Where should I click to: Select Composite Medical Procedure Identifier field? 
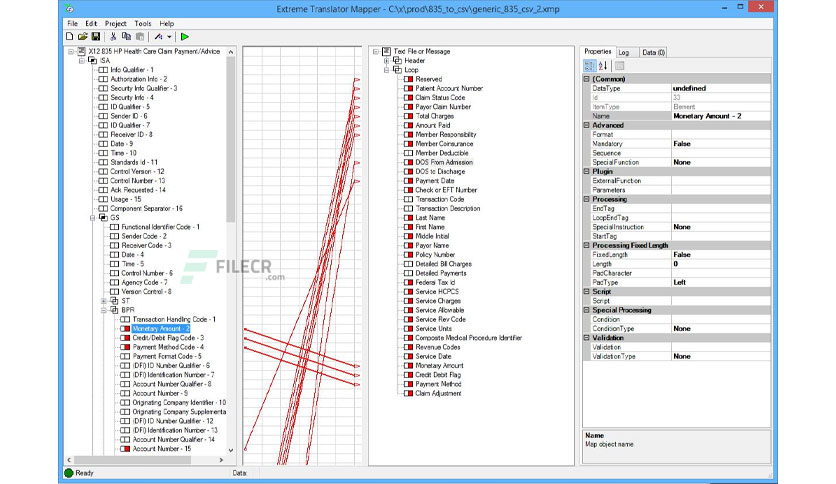coord(468,338)
